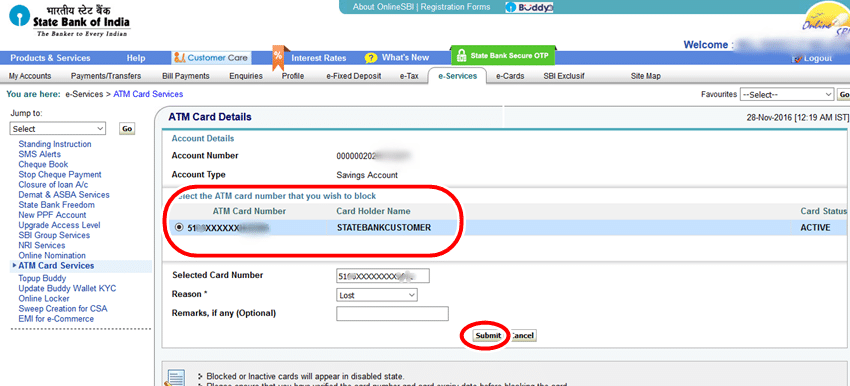The height and width of the screenshot is (386, 850).
Task: Open the Cheque Book link in sidebar
Action: (x=43, y=164)
